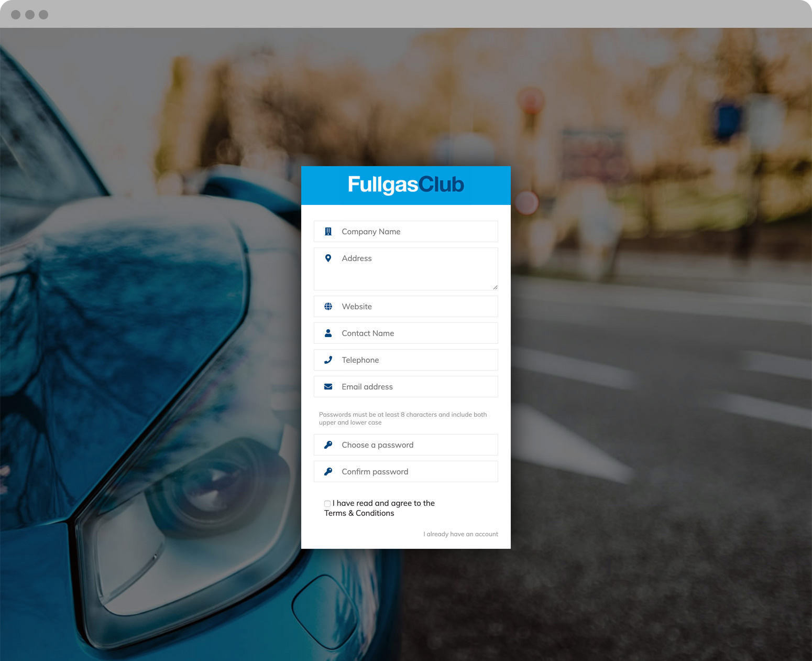Focus the Choose a password field

click(405, 445)
